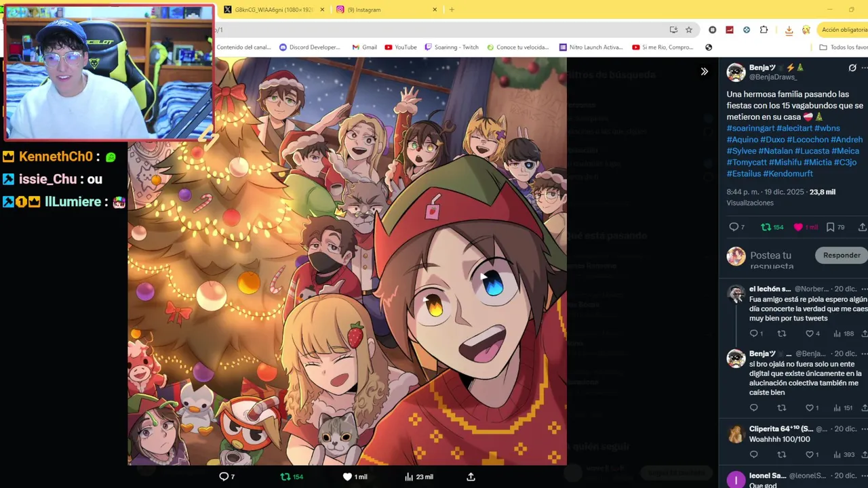Click reply icon below the image
This screenshot has width=868, height=488.
(x=226, y=476)
